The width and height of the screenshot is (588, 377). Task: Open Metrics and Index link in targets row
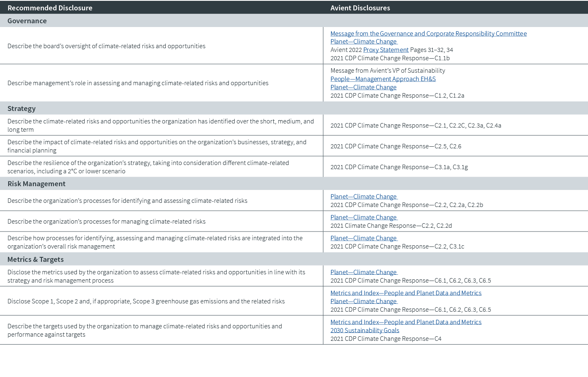(x=406, y=322)
